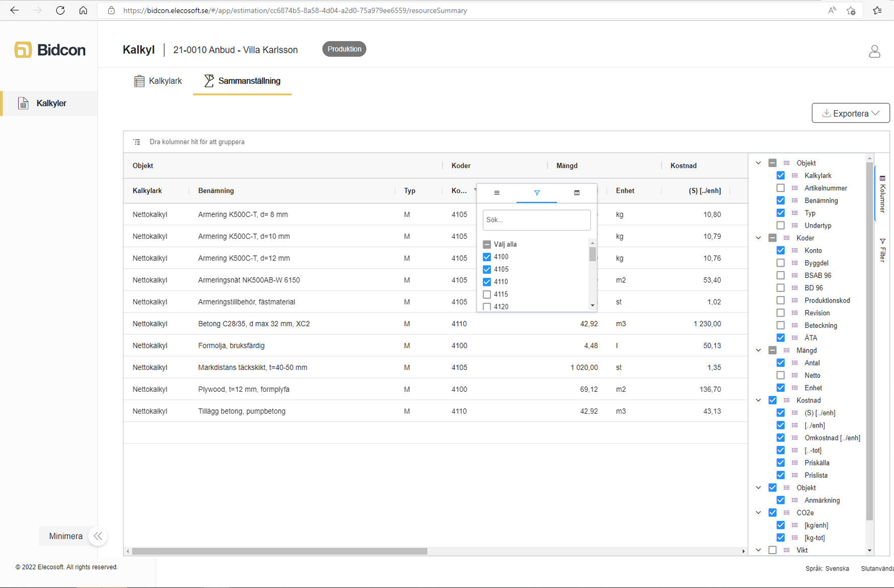Click the user profile icon
The height and width of the screenshot is (588, 894).
pos(874,51)
